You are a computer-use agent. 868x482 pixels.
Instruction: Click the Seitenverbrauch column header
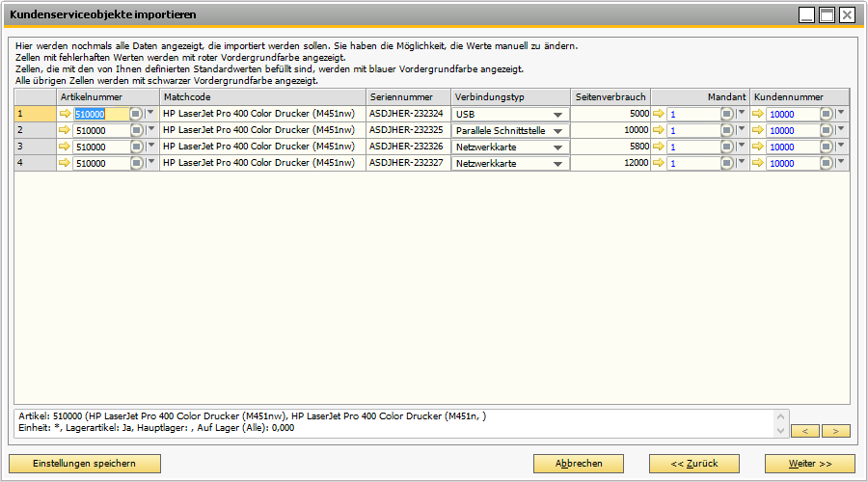pos(610,96)
